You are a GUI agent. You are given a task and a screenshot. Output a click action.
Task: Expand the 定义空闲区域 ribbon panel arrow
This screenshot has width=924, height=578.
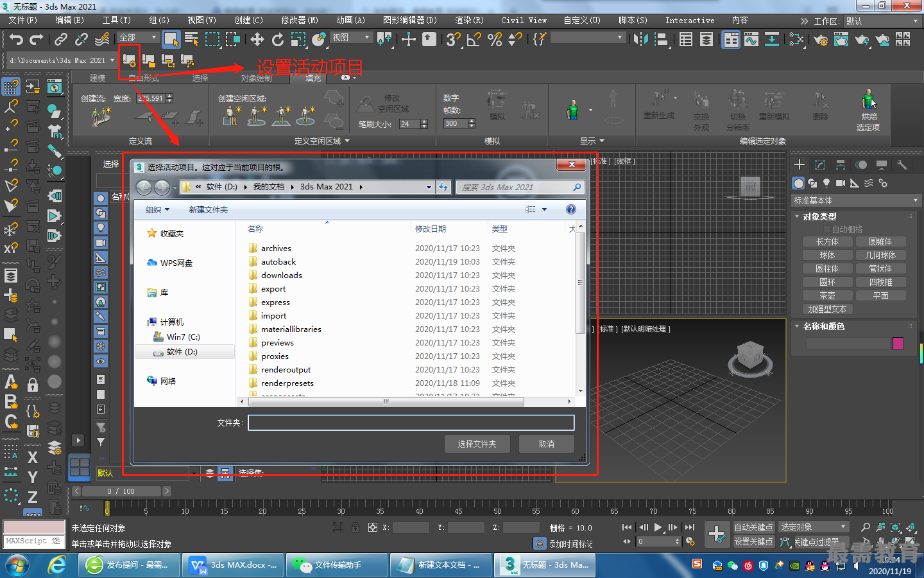click(348, 141)
